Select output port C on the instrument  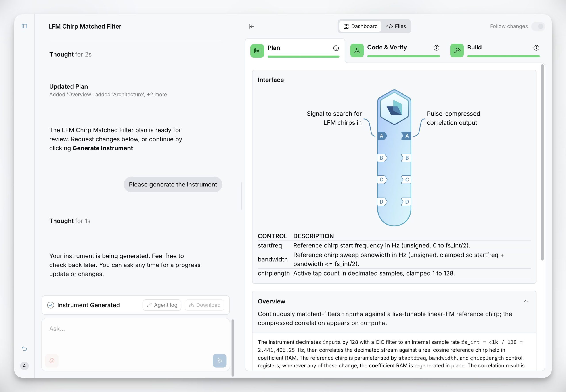406,180
